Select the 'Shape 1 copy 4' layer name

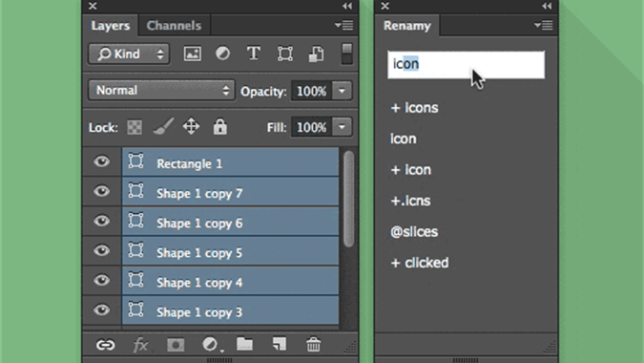[x=199, y=283]
